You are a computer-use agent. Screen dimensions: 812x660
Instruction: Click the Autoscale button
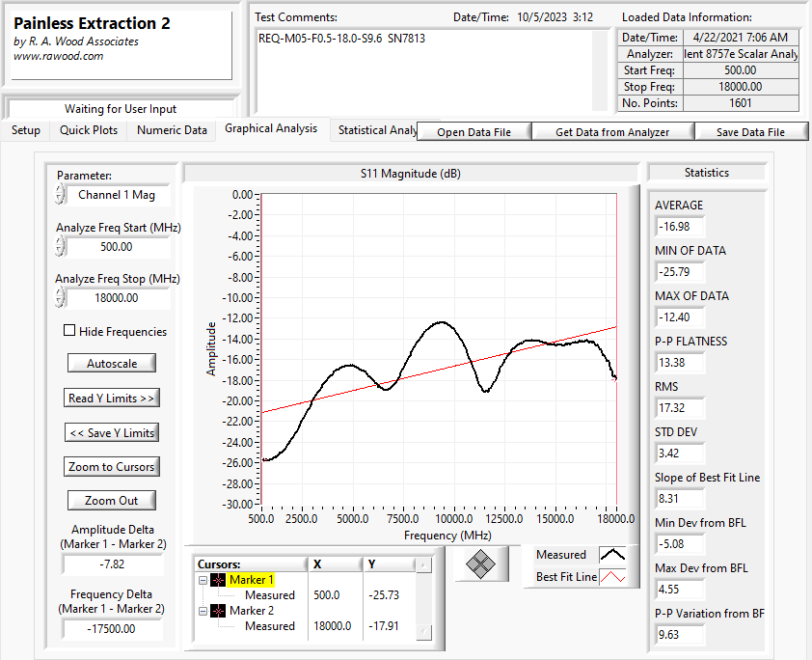coord(111,363)
